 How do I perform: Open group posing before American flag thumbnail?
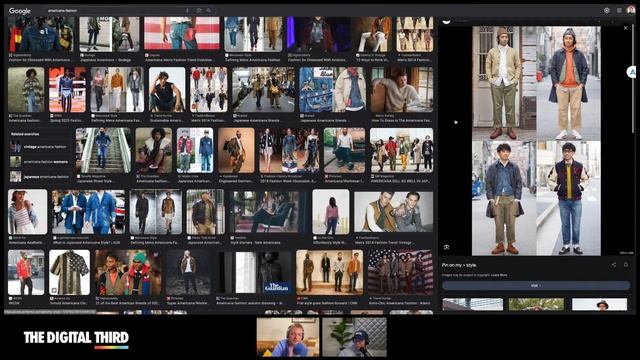coord(400,273)
